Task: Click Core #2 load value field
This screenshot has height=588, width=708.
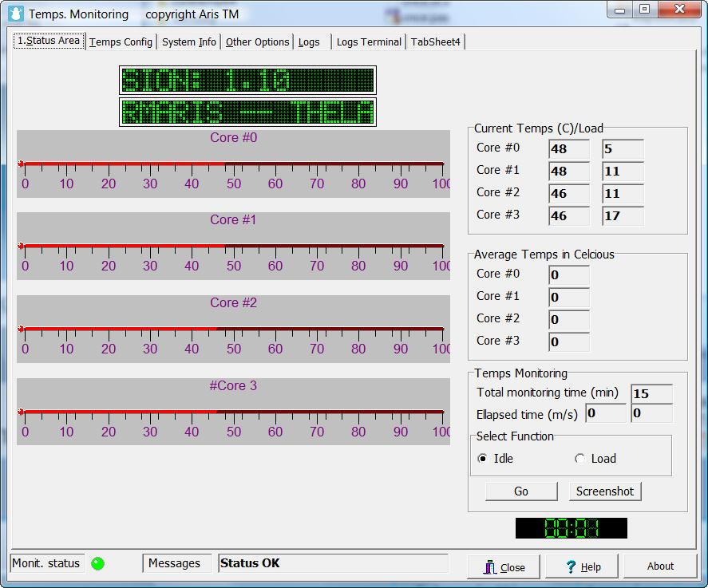Action: (623, 194)
